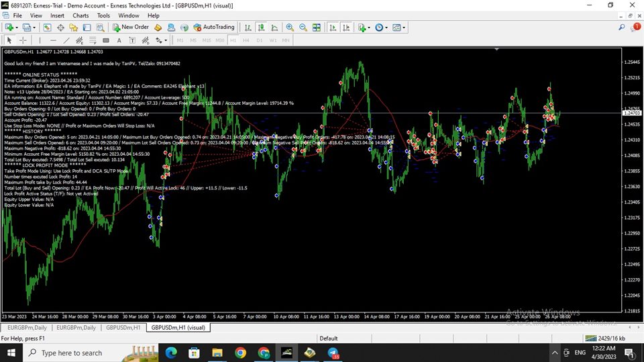Switch to the GBPUSDm,H1 chart tab
Viewport: 644px width, 362px height.
[123, 328]
